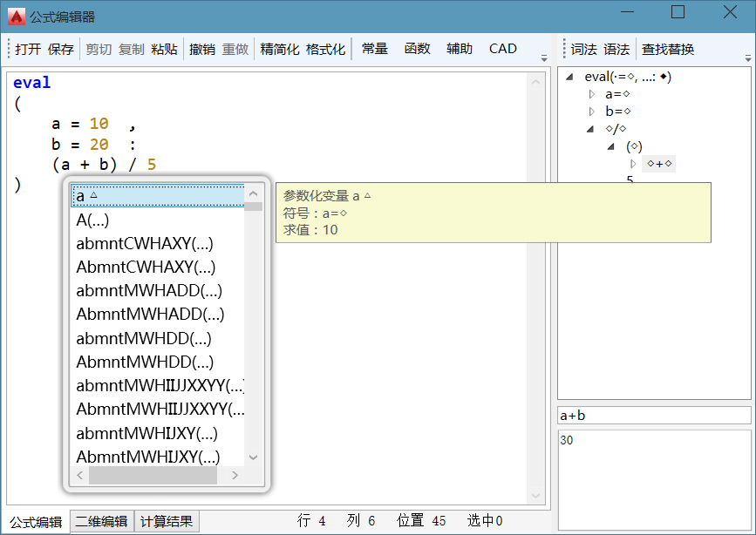Click the 撤销 (Undo) toolbar button
Screen dimensions: 756x535
click(202, 49)
